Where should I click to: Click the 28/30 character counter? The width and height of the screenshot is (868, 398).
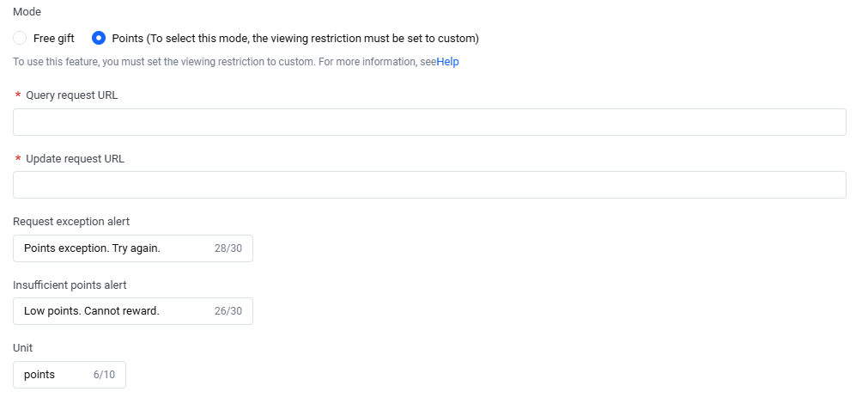tap(228, 248)
